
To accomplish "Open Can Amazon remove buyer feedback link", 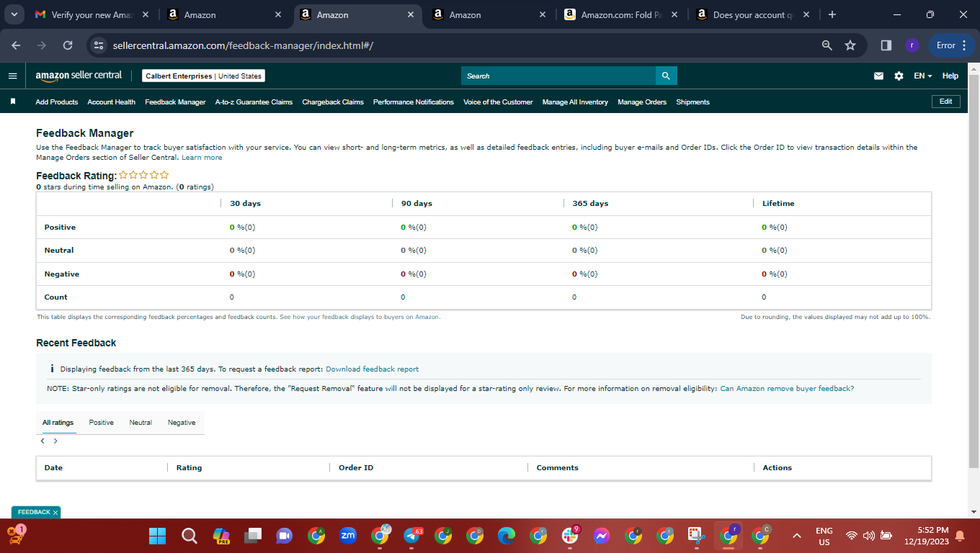I will 787,388.
